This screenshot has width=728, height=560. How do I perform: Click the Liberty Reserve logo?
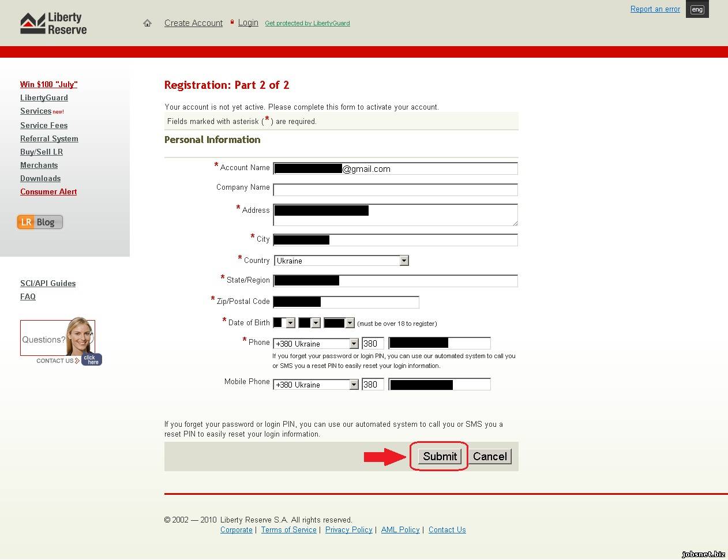click(x=54, y=24)
